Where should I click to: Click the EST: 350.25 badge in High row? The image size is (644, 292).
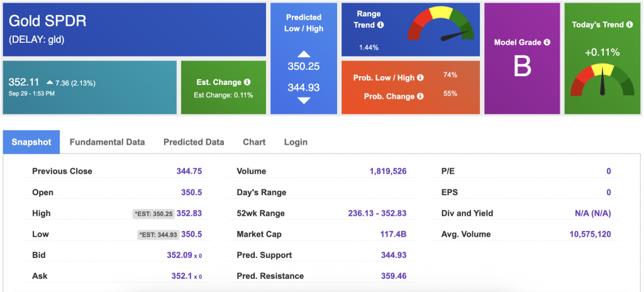click(x=153, y=214)
